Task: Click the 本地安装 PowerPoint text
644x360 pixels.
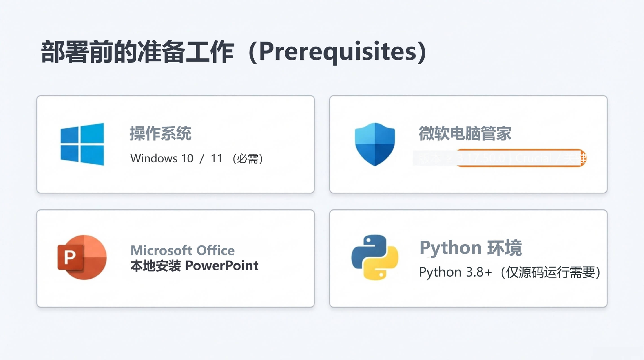Action: click(194, 266)
